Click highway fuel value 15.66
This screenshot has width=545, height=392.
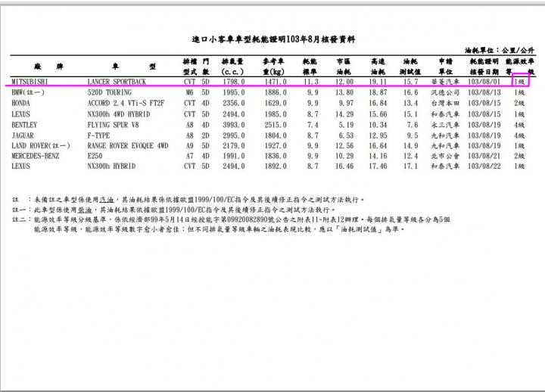[x=378, y=114]
